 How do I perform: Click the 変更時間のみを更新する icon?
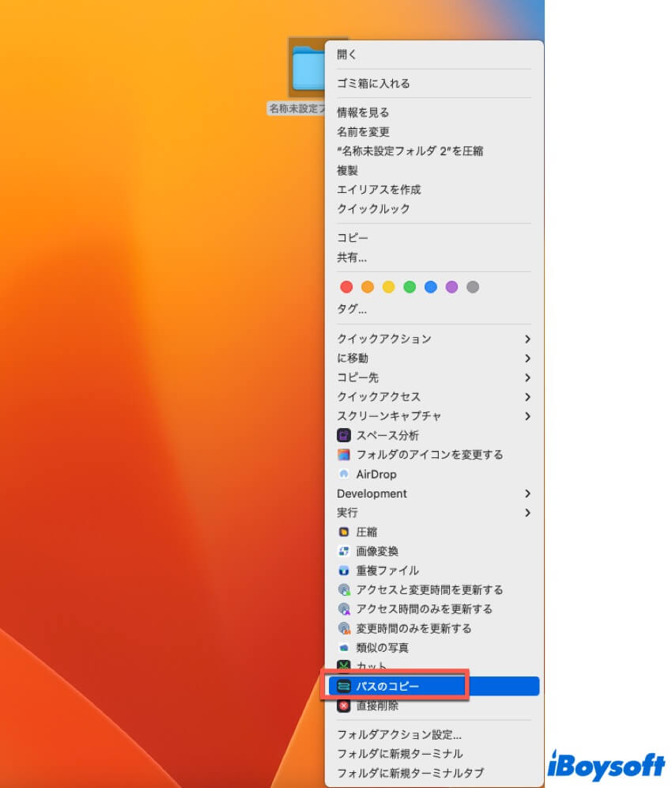[344, 628]
